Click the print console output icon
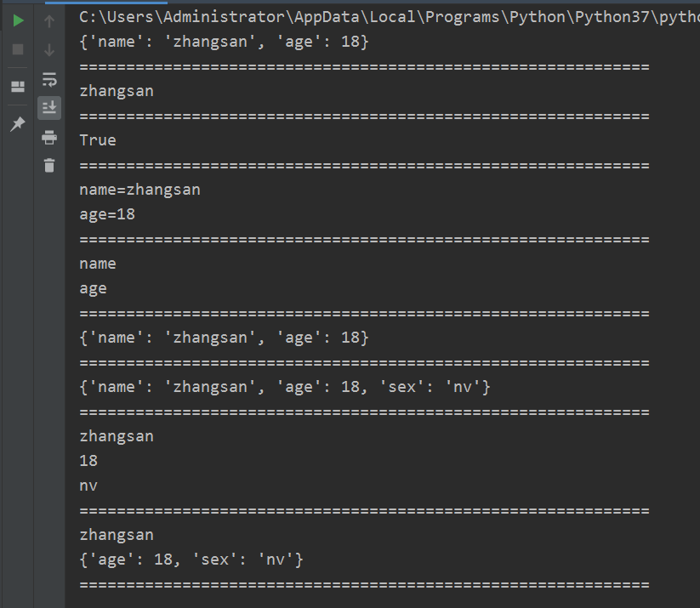Image resolution: width=700 pixels, height=608 pixels. click(x=49, y=137)
